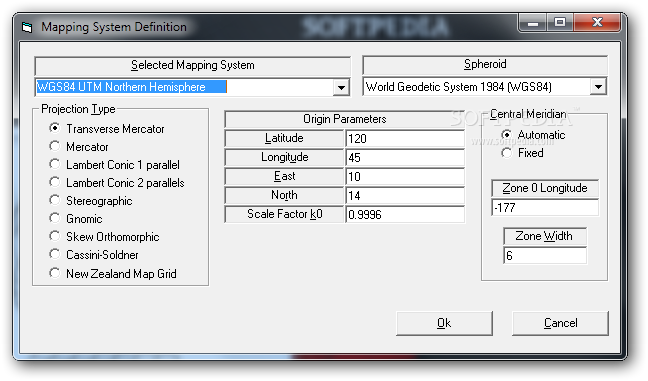Click the East value field
This screenshot has width=648, height=381.
[x=405, y=176]
